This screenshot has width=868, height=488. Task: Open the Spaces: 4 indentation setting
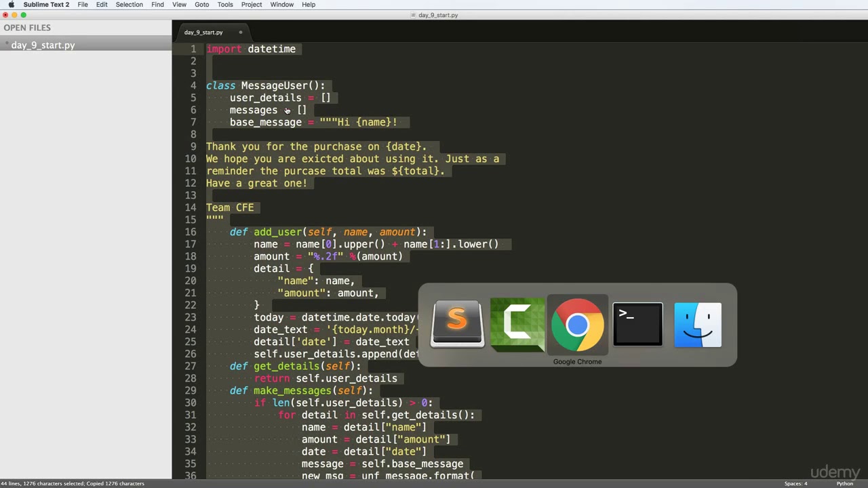pos(796,483)
